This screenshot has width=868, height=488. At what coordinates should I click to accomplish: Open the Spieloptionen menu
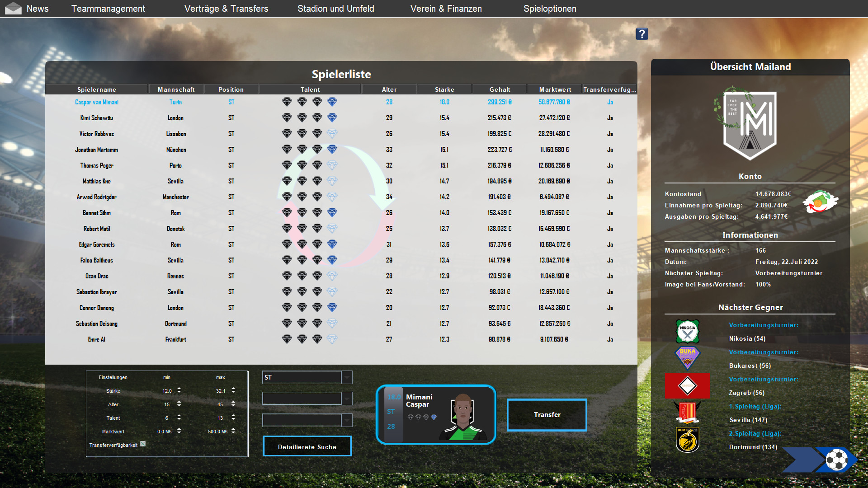point(549,8)
